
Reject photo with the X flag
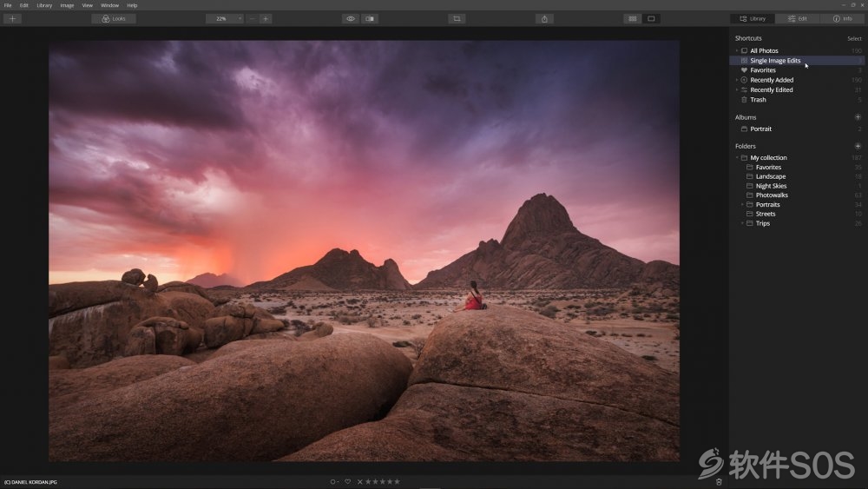point(360,482)
